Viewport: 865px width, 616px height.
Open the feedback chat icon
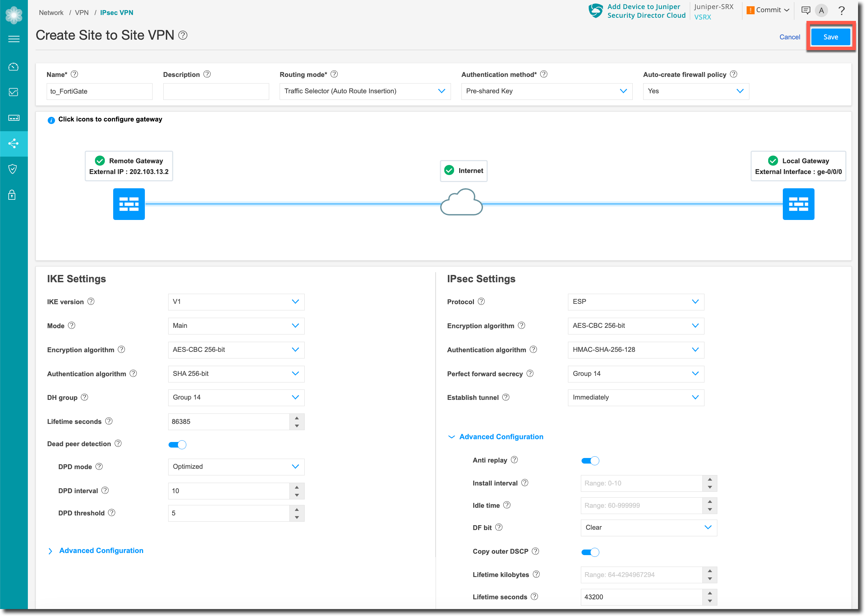[x=805, y=10]
